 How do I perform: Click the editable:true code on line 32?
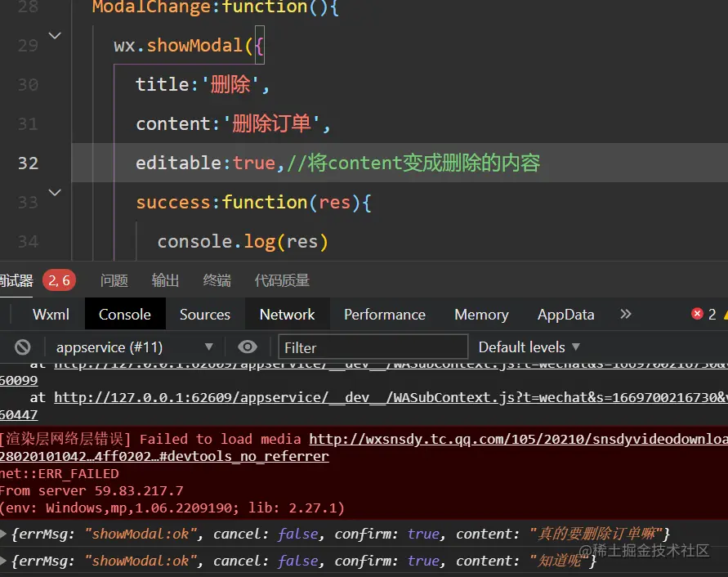205,163
